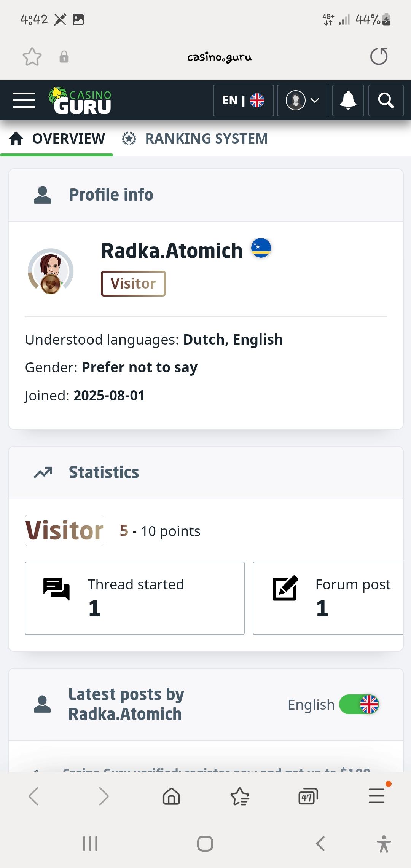411x868 pixels.
Task: Open the Forum post statistics card
Action: [328, 598]
